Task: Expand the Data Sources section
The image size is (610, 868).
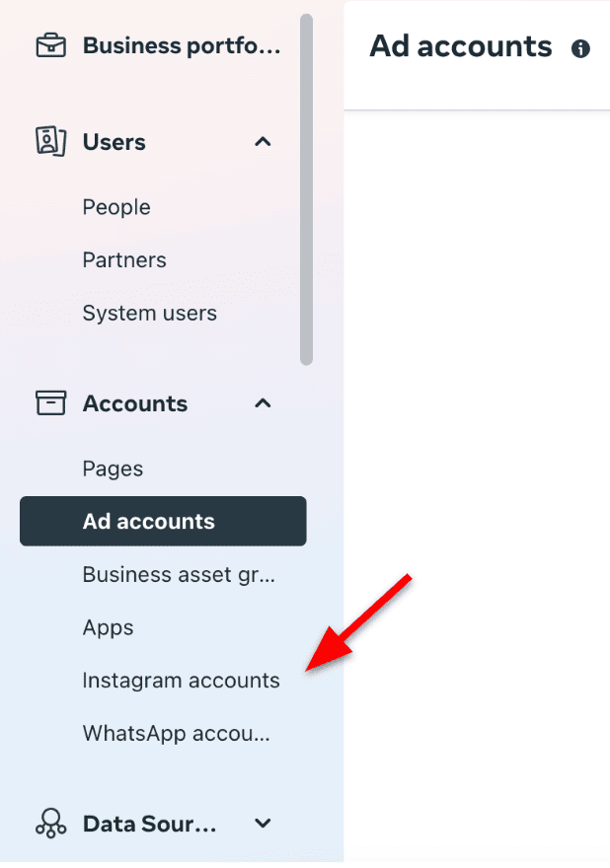Action: (263, 823)
